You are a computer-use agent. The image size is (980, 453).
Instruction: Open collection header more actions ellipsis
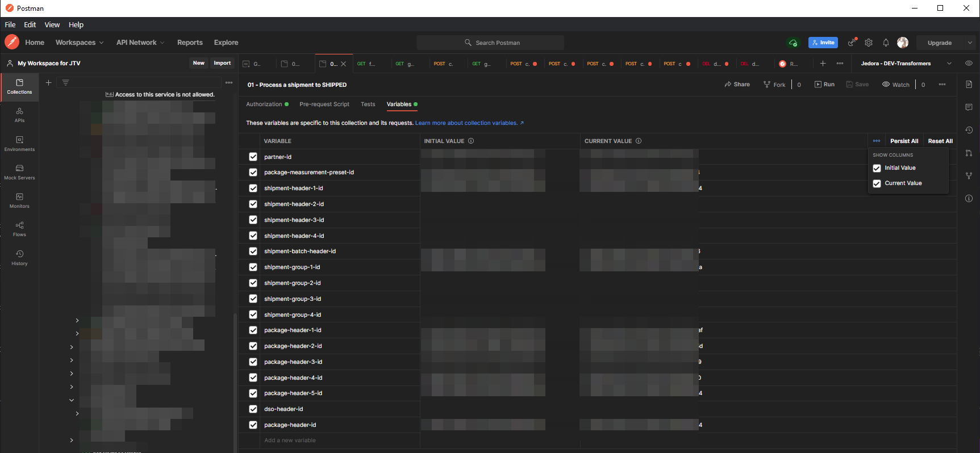pyautogui.click(x=942, y=84)
